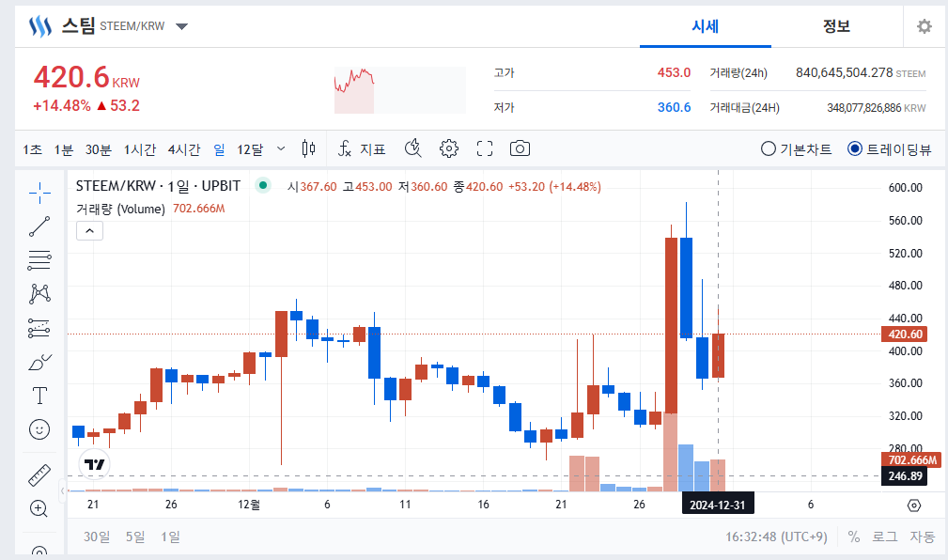Screen dimensions: 948x560
Task: Set interval to 4시간
Action: 184,149
